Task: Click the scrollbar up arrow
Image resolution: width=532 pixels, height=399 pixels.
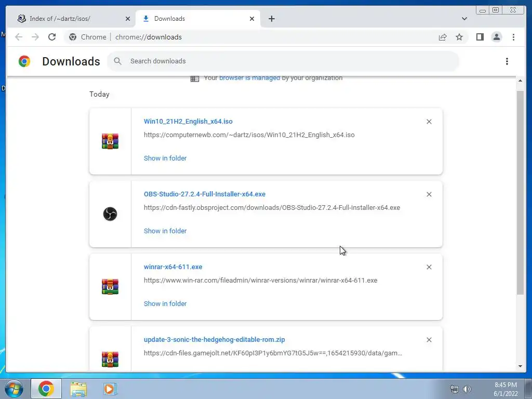Action: point(520,81)
